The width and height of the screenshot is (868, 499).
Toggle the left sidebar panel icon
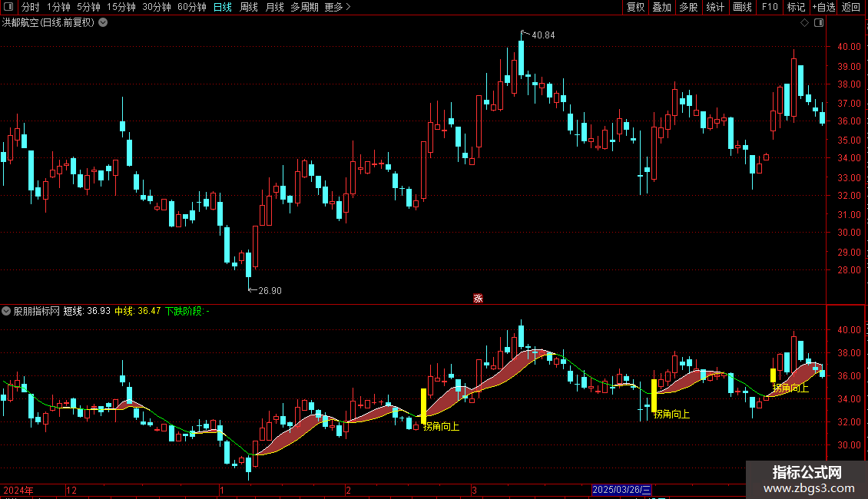point(8,7)
